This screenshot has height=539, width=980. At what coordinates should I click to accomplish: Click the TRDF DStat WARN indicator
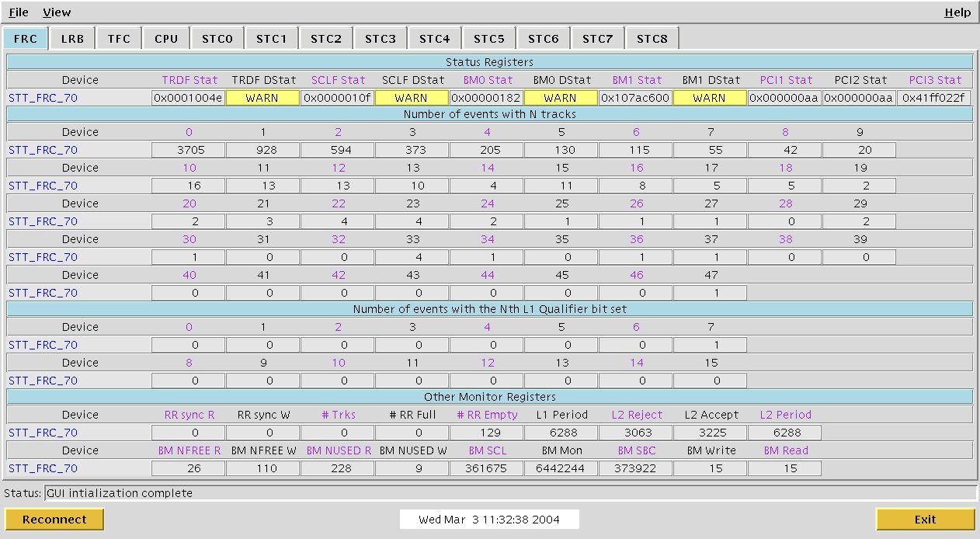(x=262, y=98)
